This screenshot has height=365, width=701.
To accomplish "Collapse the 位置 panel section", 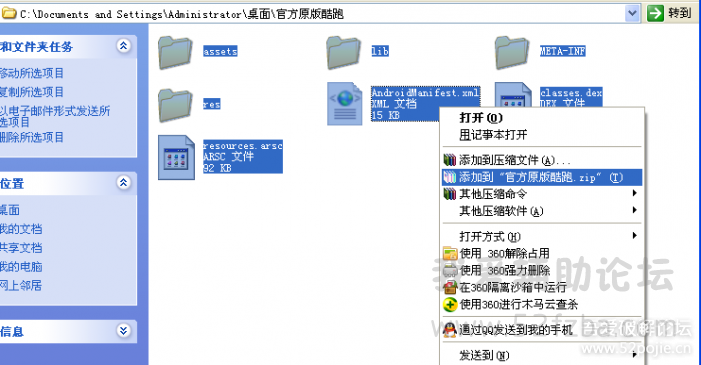I will pos(123,182).
